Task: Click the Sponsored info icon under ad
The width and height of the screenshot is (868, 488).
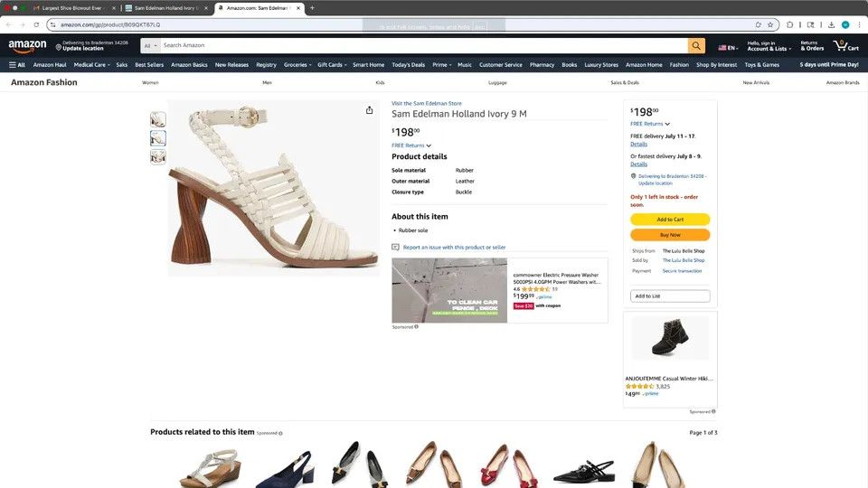Action: pos(416,326)
